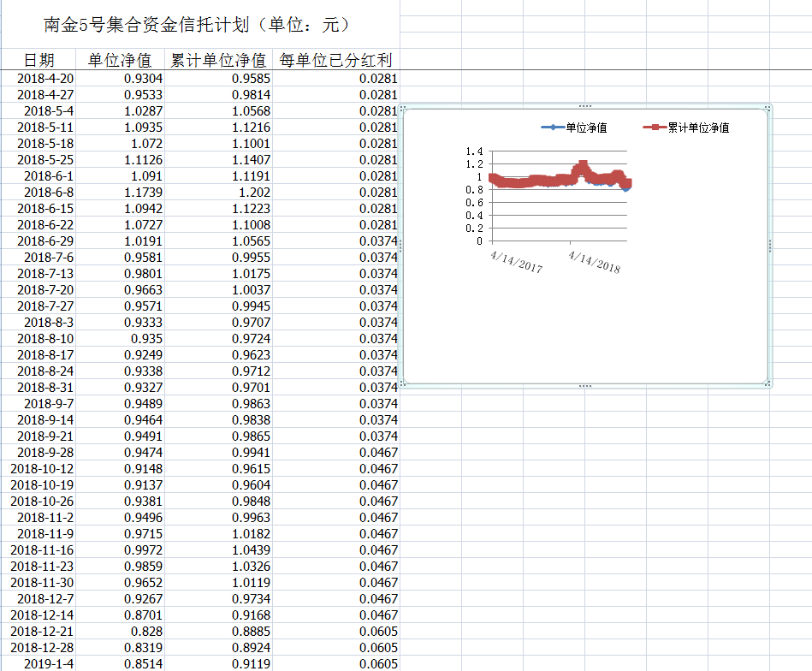Select cell with value 0.9623
812x671 pixels.
[x=218, y=355]
